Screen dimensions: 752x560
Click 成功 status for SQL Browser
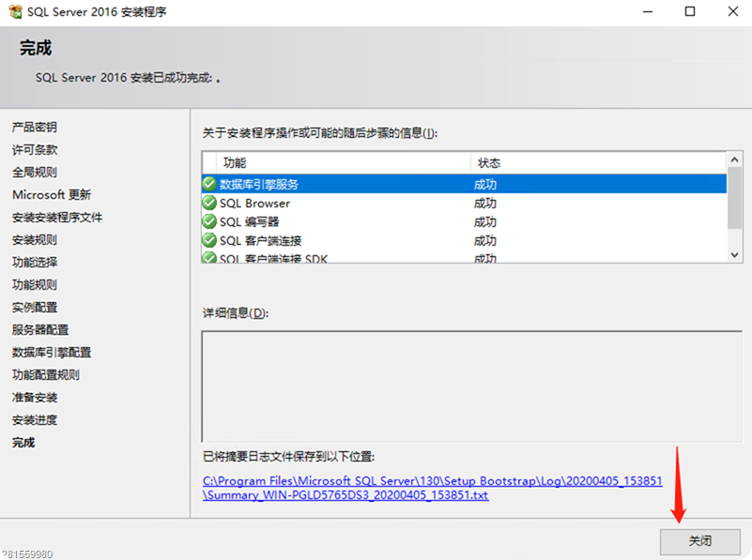(x=484, y=204)
